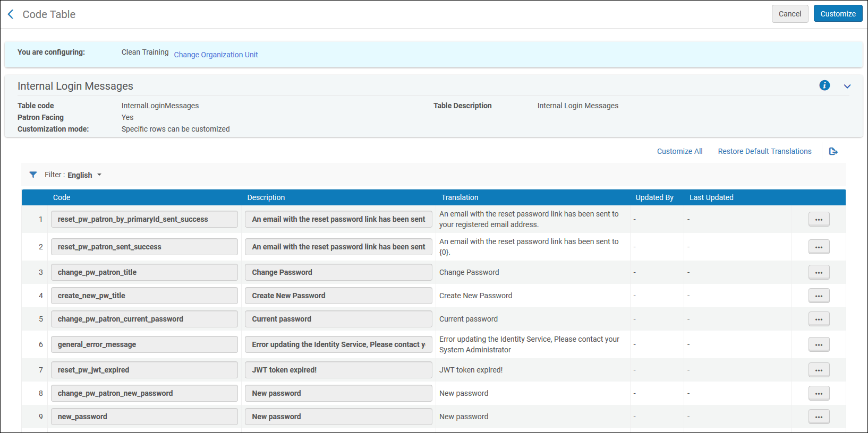This screenshot has height=433, width=868.
Task: Click the reset_pw_jwt_expired code field
Action: point(144,370)
